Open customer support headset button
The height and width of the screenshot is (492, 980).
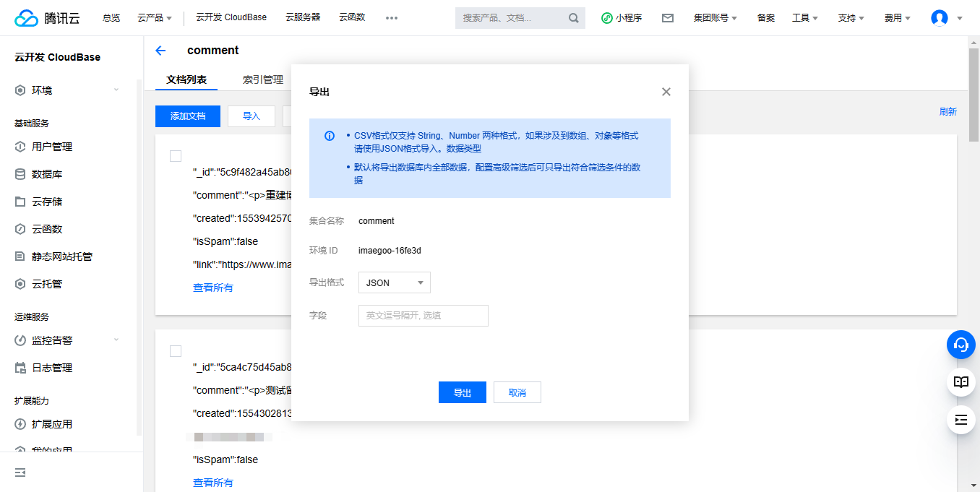(x=961, y=345)
